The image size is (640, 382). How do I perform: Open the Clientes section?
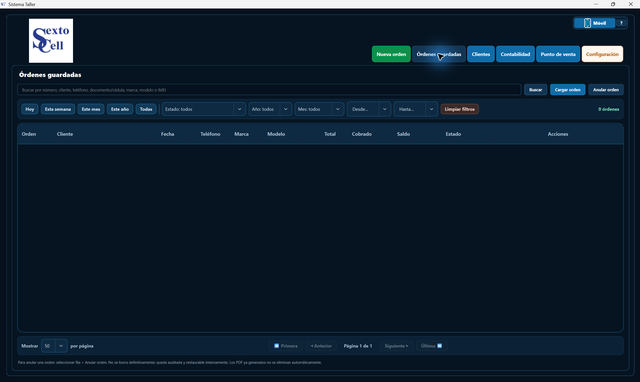tap(481, 54)
